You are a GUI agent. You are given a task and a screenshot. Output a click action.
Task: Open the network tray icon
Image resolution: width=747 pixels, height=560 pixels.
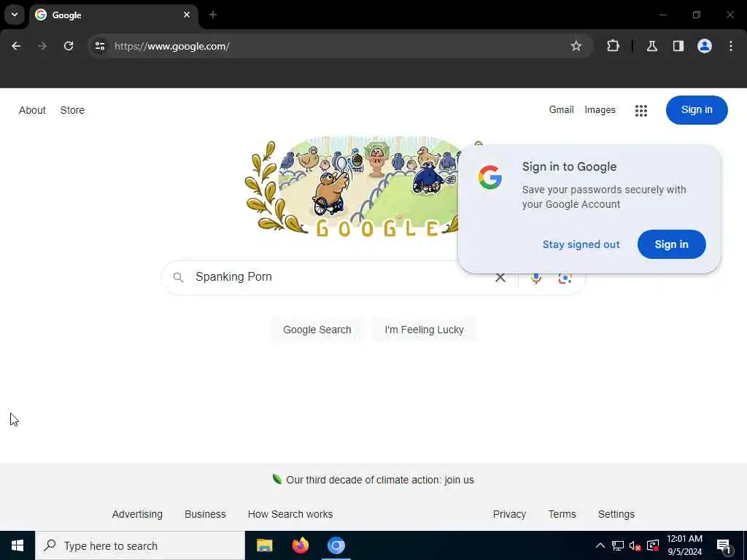coord(618,545)
